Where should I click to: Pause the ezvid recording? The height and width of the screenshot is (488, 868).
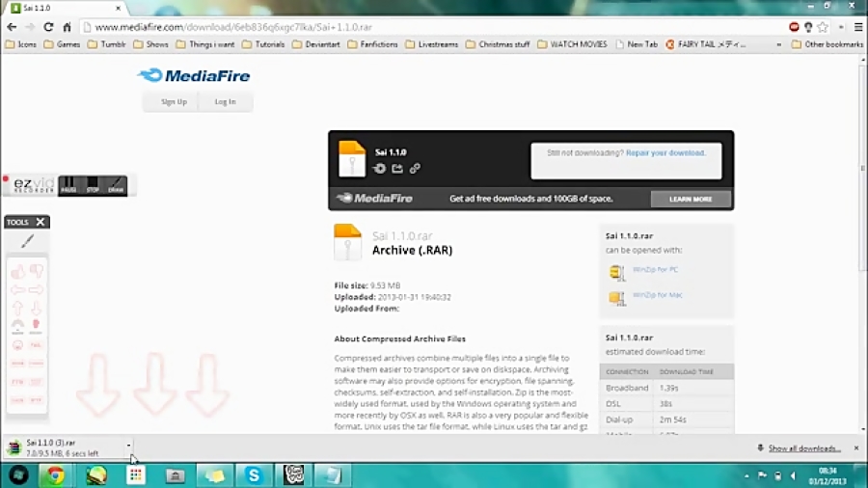(68, 186)
